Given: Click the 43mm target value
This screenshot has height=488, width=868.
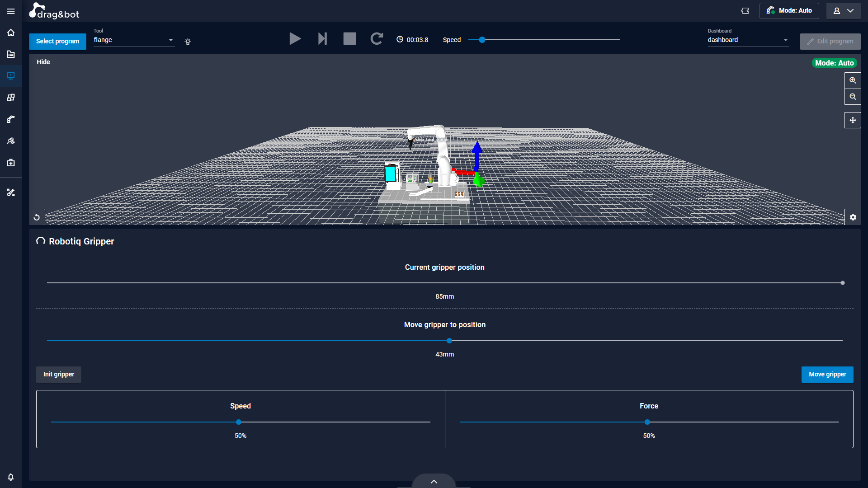Looking at the screenshot, I should [445, 354].
